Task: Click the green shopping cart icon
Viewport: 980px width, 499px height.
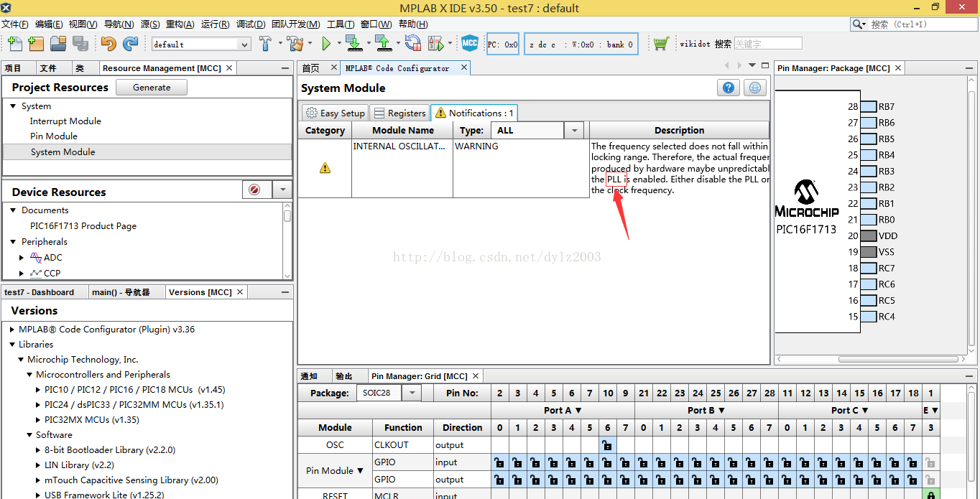Action: (661, 44)
